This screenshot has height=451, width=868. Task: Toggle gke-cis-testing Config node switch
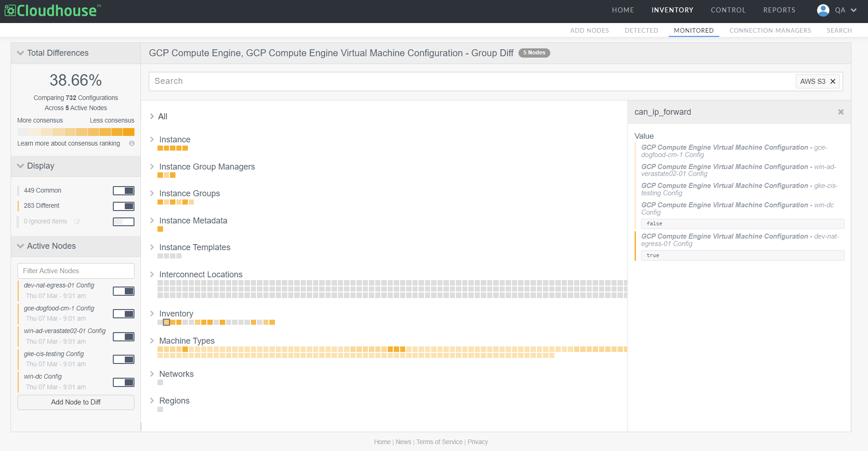click(123, 359)
